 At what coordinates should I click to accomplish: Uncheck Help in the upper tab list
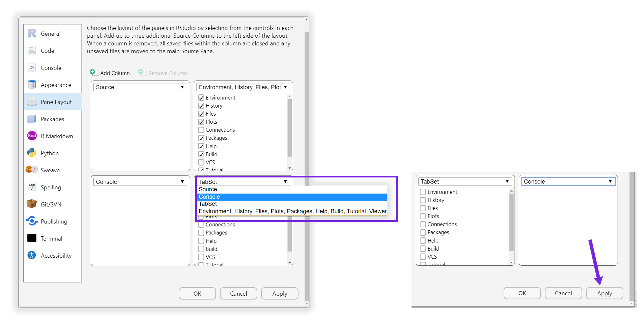point(201,146)
